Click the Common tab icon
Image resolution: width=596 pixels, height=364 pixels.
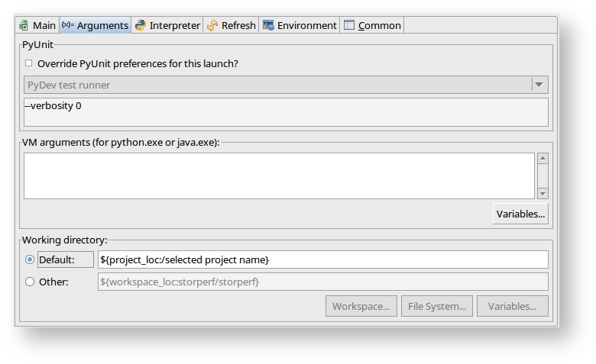pos(349,25)
